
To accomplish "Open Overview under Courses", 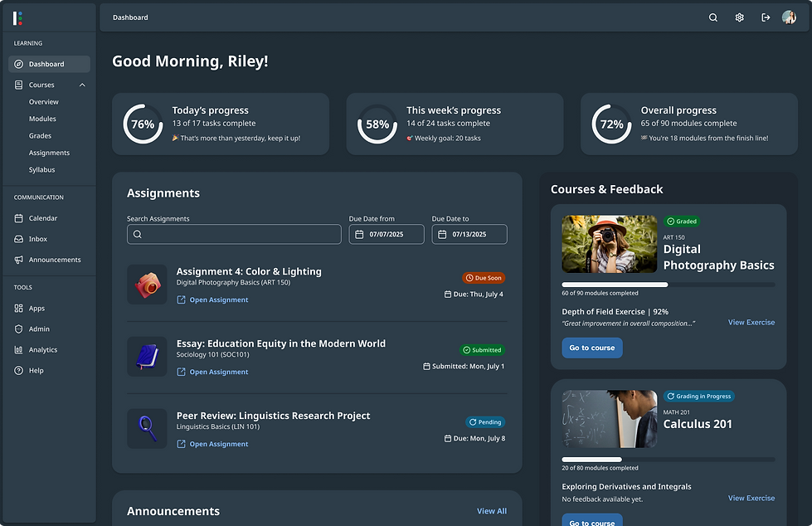I will pyautogui.click(x=43, y=102).
